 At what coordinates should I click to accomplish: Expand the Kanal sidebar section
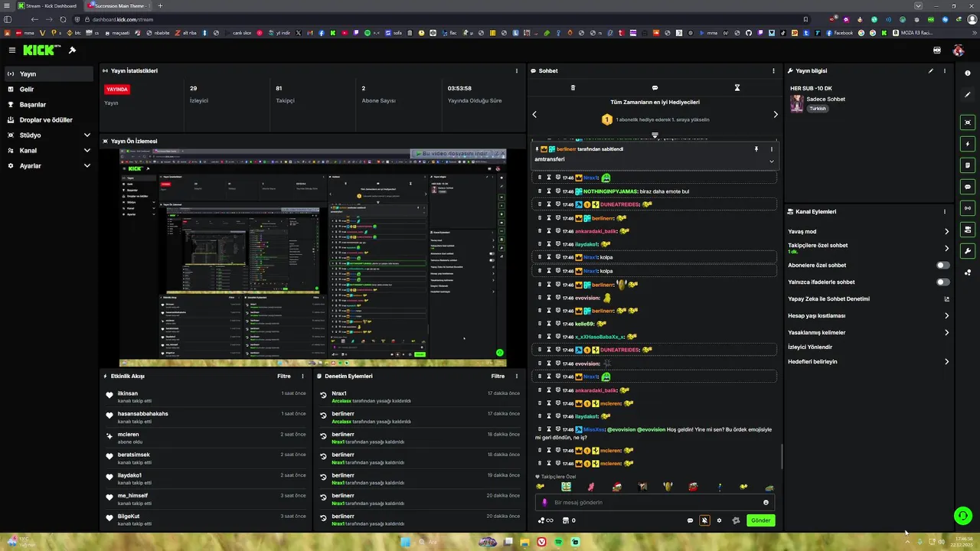pyautogui.click(x=87, y=151)
